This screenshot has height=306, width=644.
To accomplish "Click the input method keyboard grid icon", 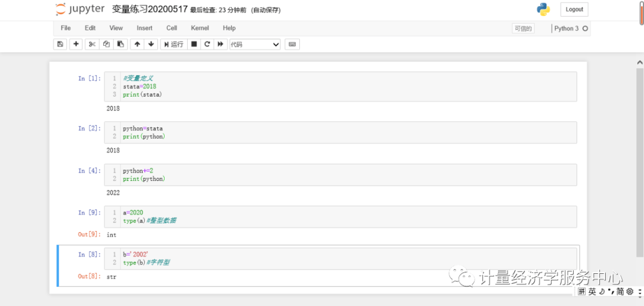I will click(581, 292).
